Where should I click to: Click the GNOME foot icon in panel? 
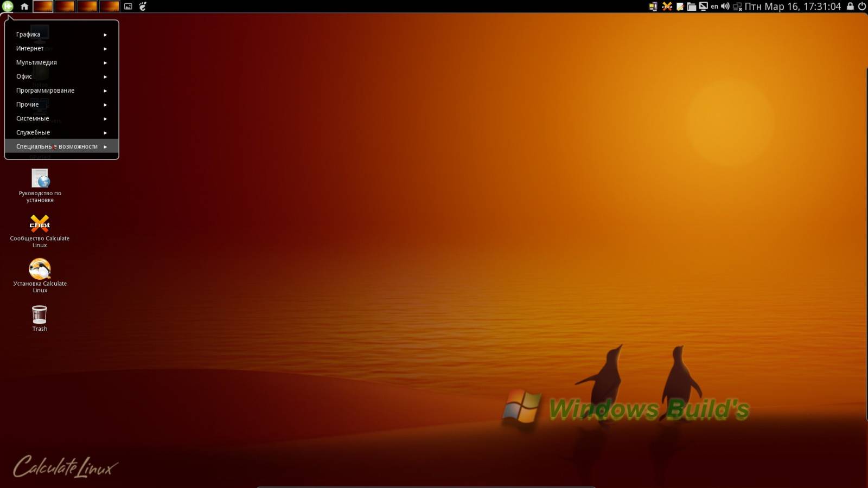tap(143, 7)
